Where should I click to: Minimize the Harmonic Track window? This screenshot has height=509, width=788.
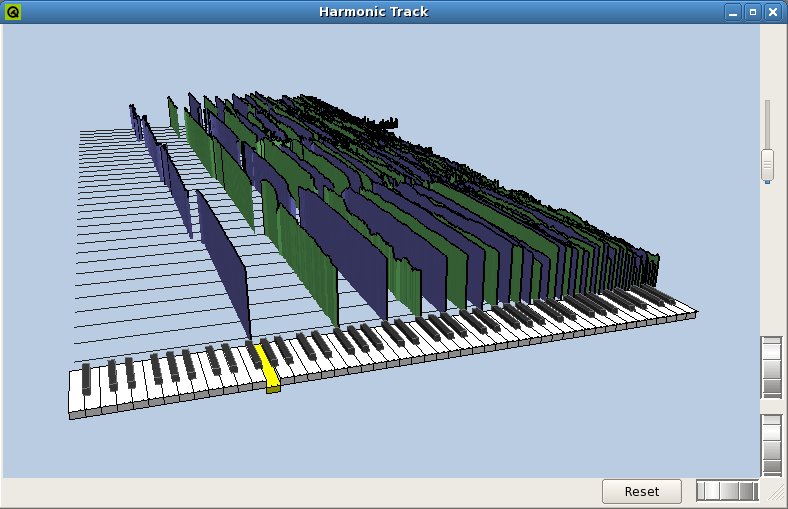pyautogui.click(x=733, y=12)
